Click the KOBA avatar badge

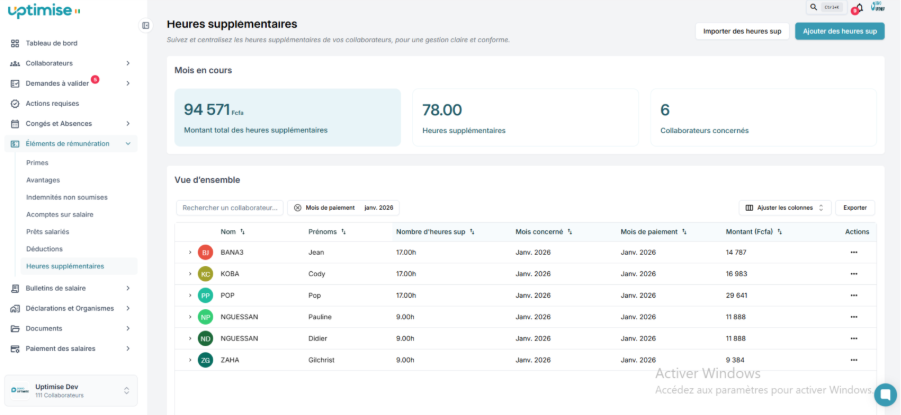[x=205, y=274]
